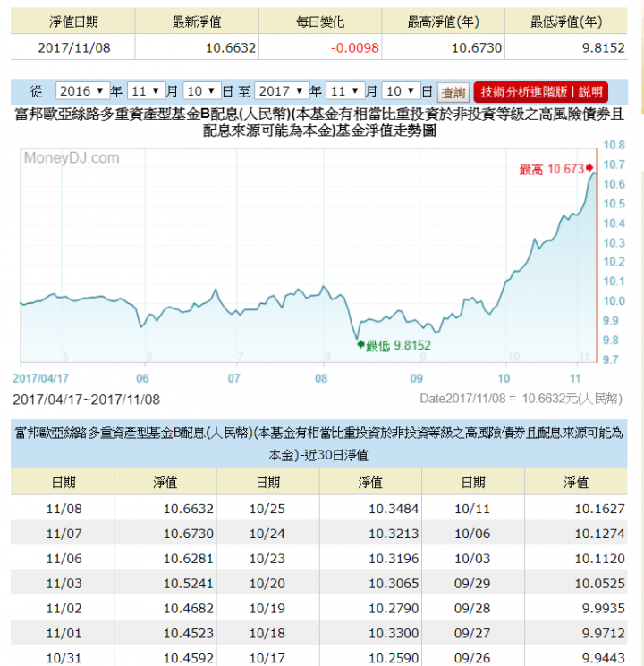
Task: Click the 11/02 date cell
Action: click(64, 608)
